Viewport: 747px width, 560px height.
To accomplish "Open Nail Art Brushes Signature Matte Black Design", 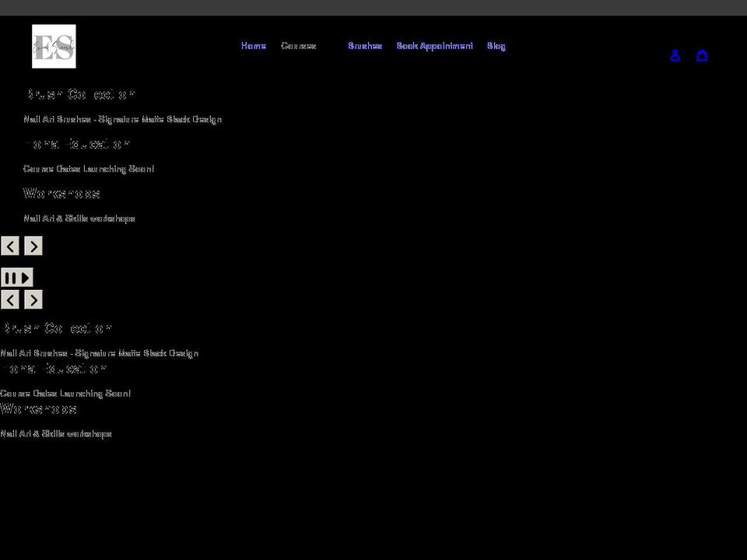I will [x=123, y=119].
